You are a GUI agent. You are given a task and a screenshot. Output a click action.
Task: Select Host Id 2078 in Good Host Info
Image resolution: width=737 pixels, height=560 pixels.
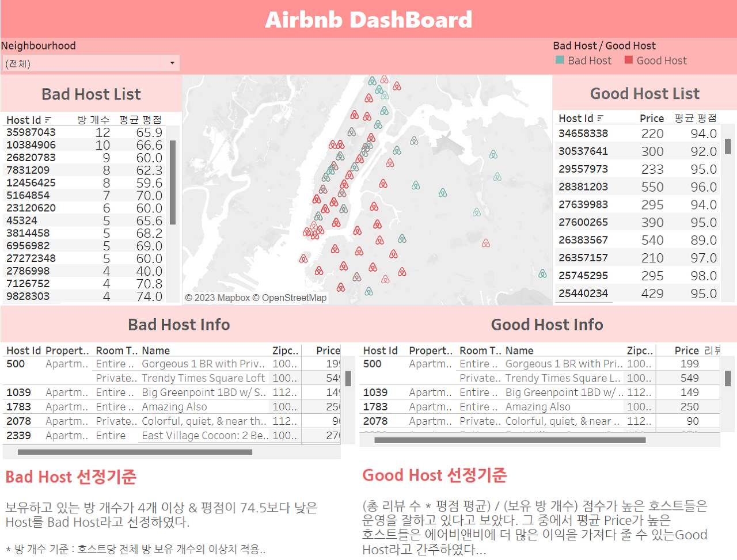pyautogui.click(x=375, y=421)
